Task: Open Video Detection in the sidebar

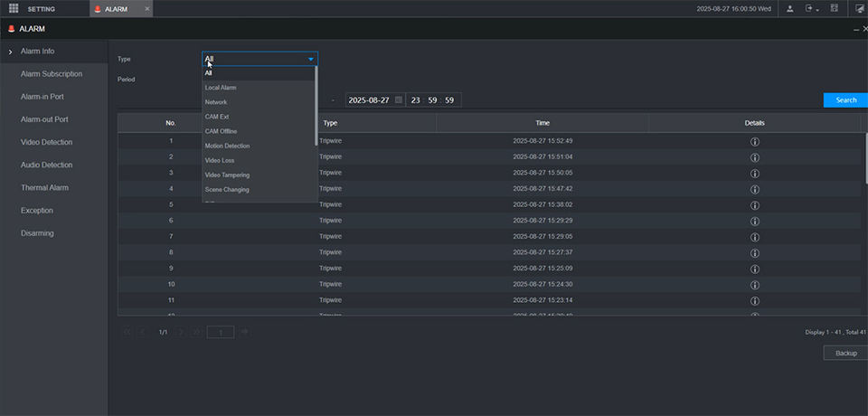Action: (46, 142)
